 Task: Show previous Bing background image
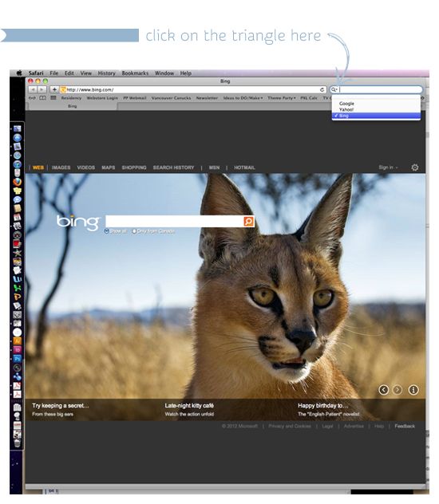click(x=384, y=390)
